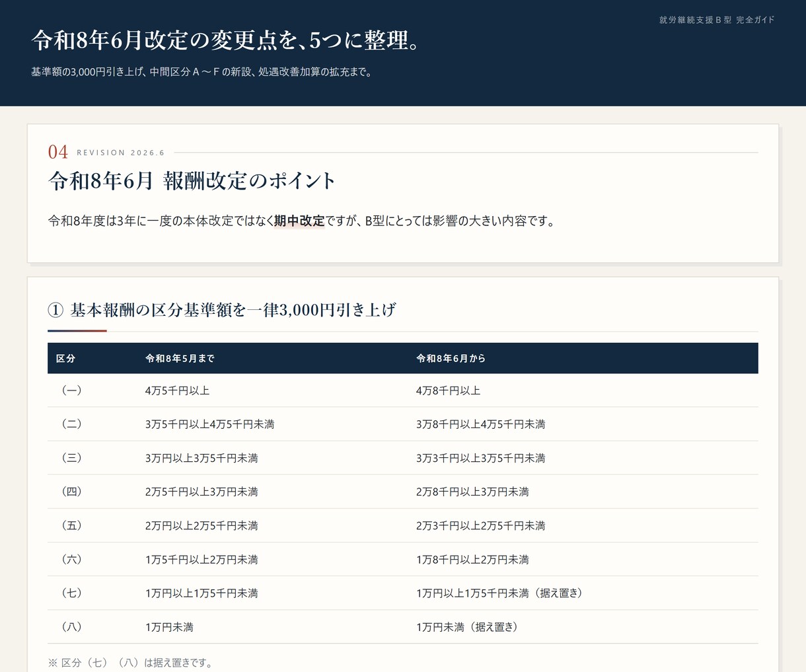Click cell '1万8千円以上2万円未満'
The height and width of the screenshot is (672, 806).
pyautogui.click(x=472, y=560)
